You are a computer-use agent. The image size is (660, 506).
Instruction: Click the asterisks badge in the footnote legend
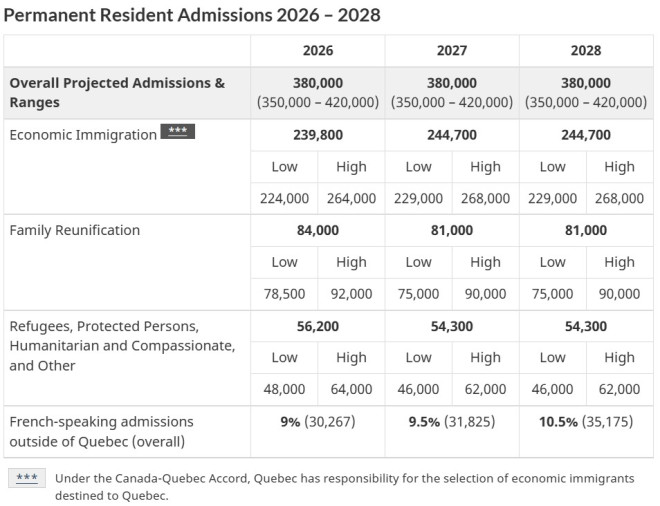[26, 478]
